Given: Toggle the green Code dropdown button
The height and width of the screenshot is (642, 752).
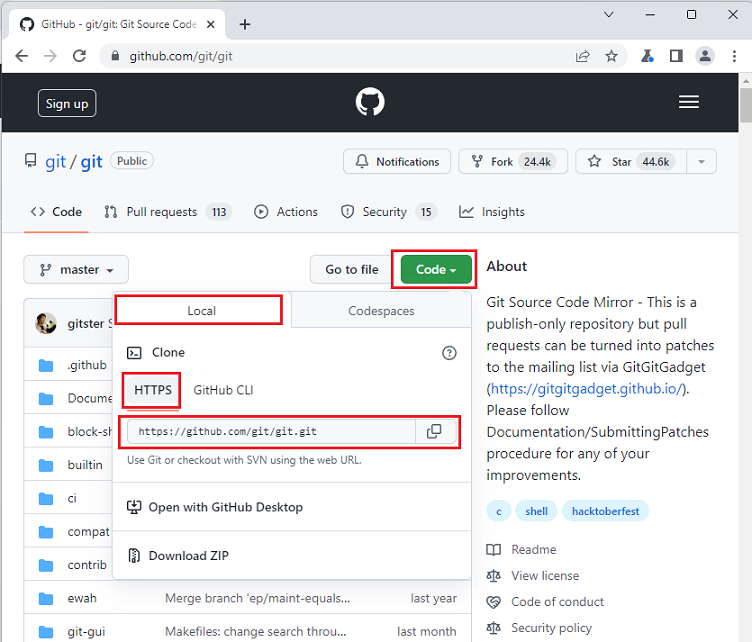Looking at the screenshot, I should [436, 269].
